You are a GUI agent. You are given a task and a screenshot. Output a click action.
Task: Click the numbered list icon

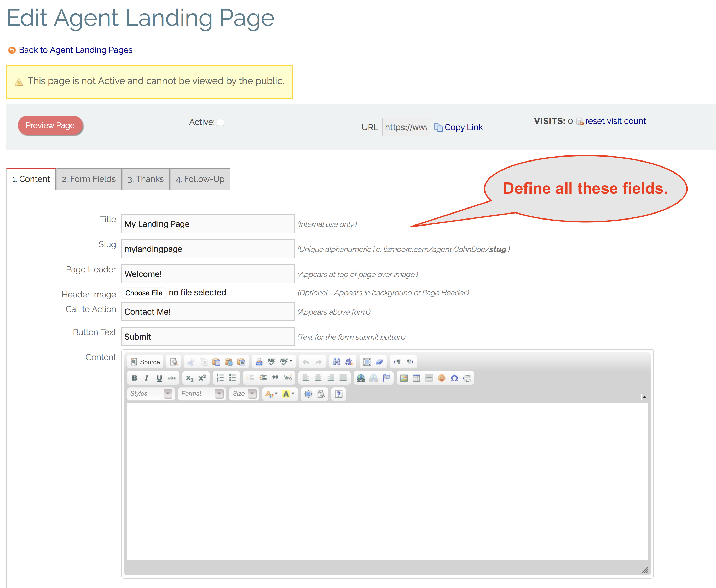pos(220,378)
